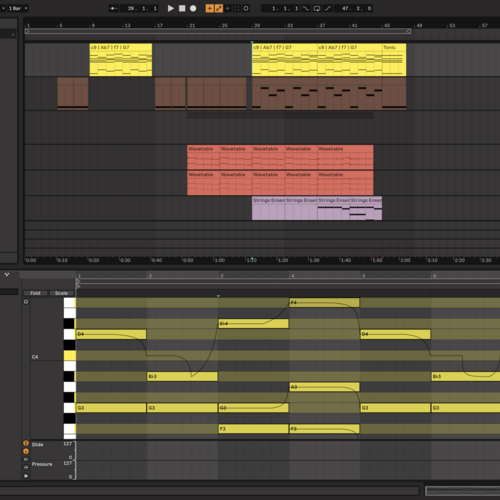Click the 1:00 mark on the time ruler

tap(219, 260)
